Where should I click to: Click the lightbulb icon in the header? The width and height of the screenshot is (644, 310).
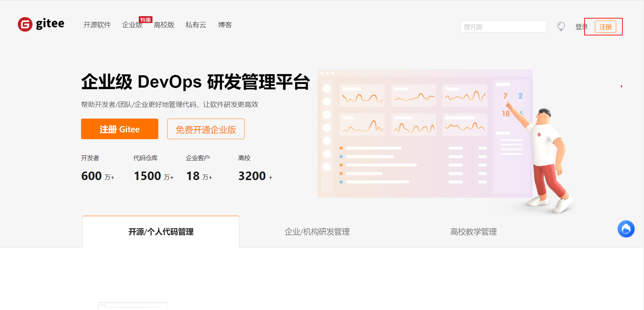(561, 26)
